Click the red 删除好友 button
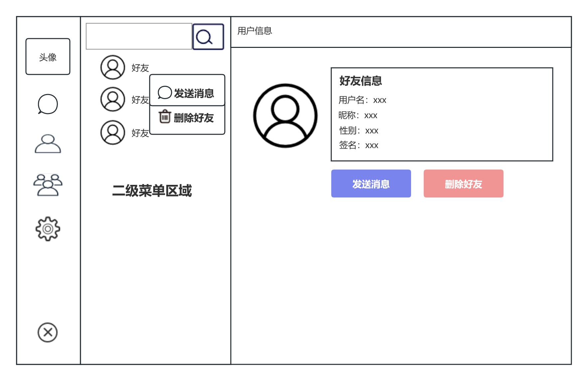This screenshot has height=381, width=588. [x=464, y=184]
